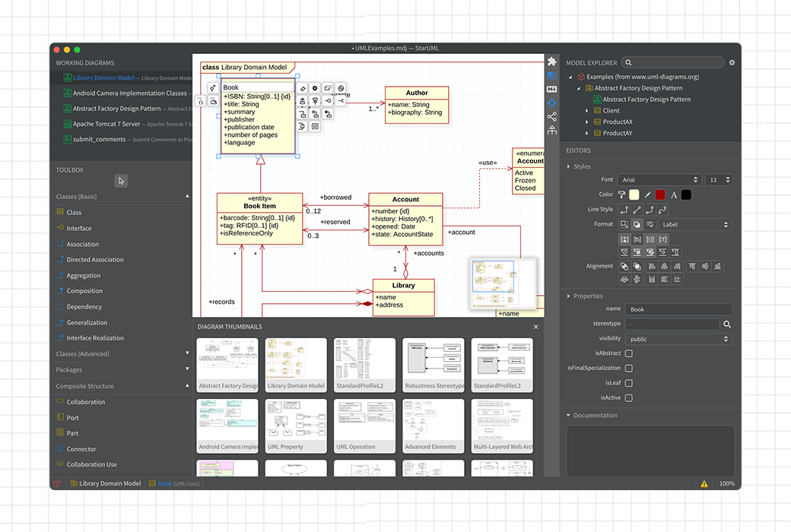Click the red cube icon in status bar
Image resolution: width=791 pixels, height=532 pixels.
(x=57, y=483)
